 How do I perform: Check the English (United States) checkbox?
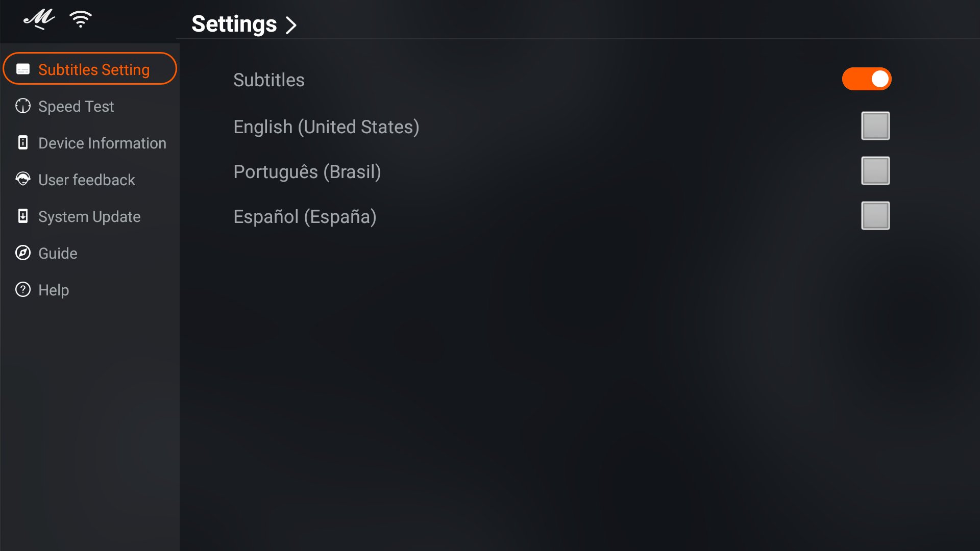click(x=875, y=126)
